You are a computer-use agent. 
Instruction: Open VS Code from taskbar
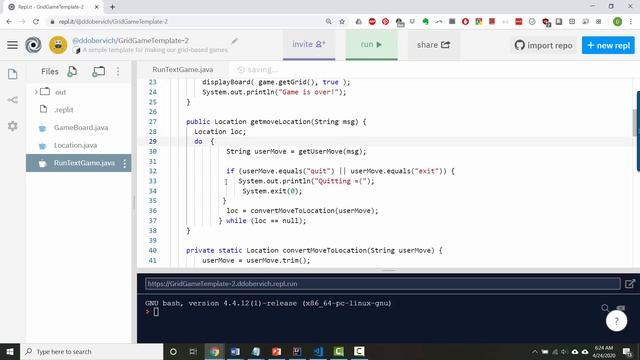pos(318,351)
